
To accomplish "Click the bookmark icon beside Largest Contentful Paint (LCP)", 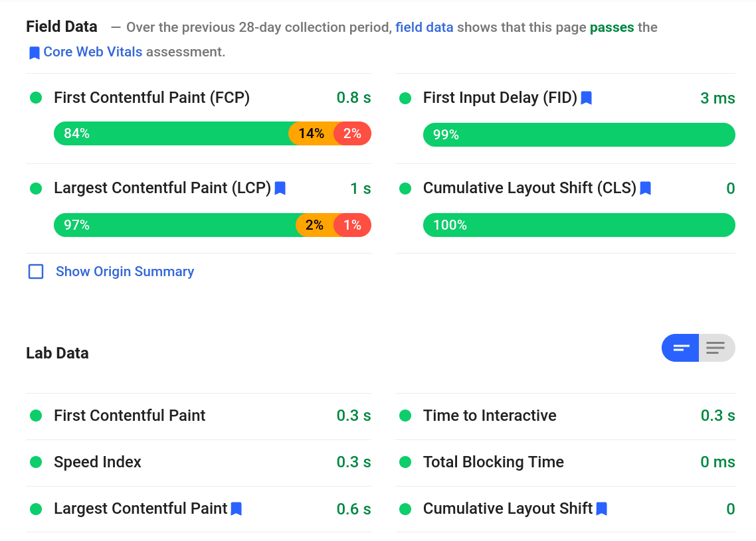I will pos(280,188).
